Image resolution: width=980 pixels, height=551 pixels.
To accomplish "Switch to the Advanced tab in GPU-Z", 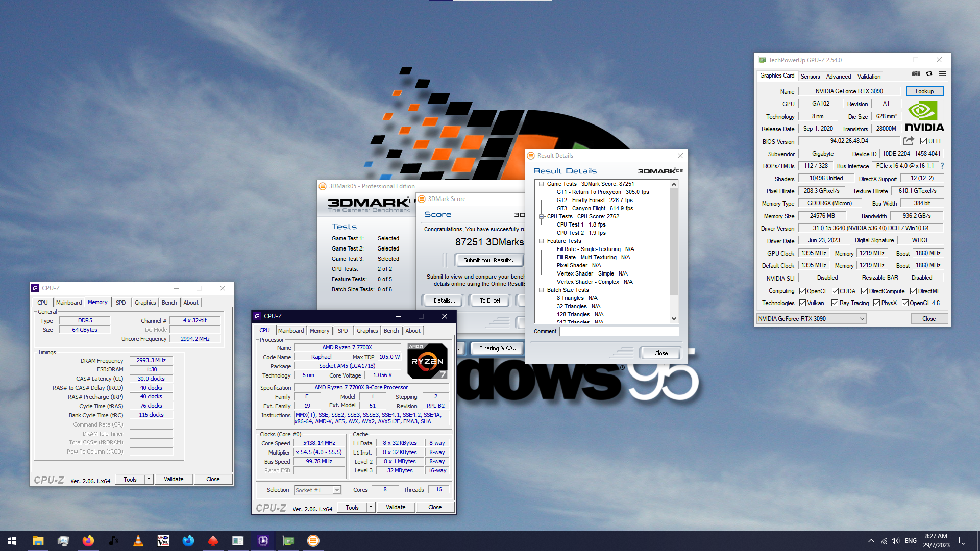I will tap(839, 77).
